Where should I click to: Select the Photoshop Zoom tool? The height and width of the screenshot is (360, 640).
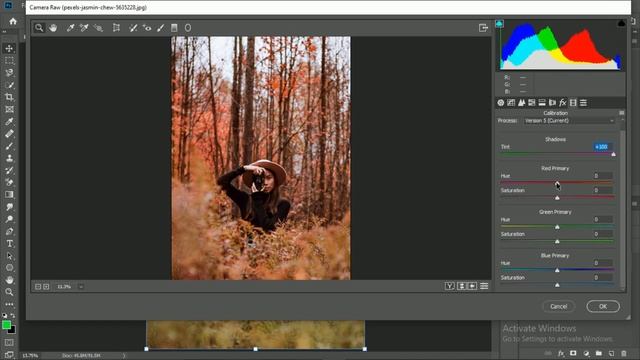pyautogui.click(x=9, y=292)
